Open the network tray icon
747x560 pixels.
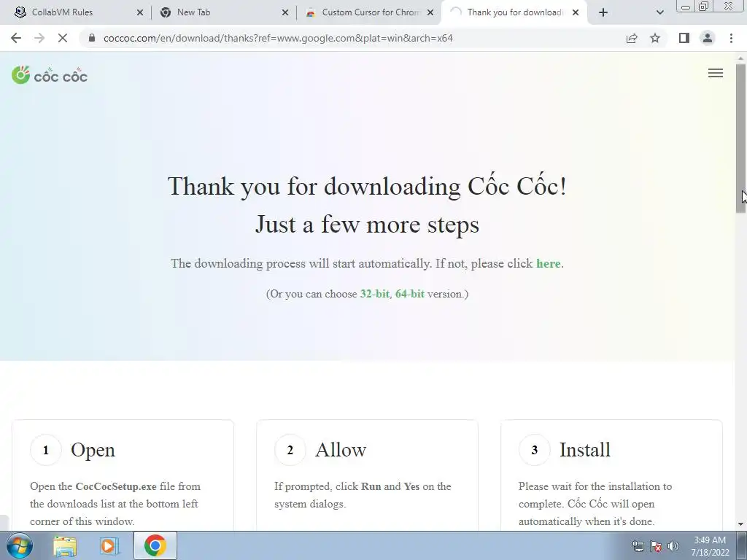[638, 546]
